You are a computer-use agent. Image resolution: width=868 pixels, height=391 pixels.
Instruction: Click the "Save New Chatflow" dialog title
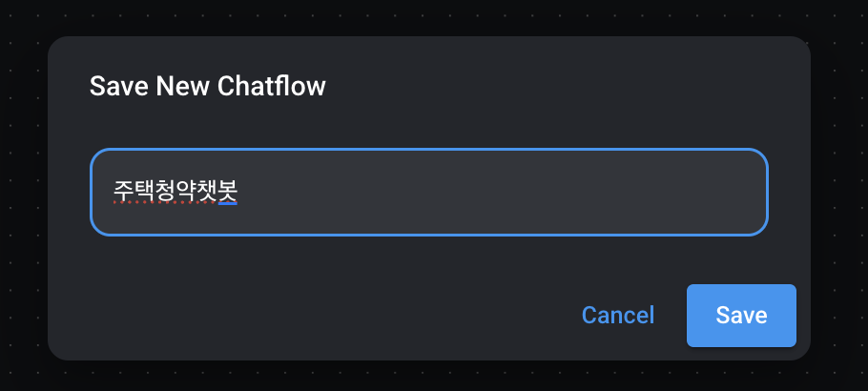[207, 87]
